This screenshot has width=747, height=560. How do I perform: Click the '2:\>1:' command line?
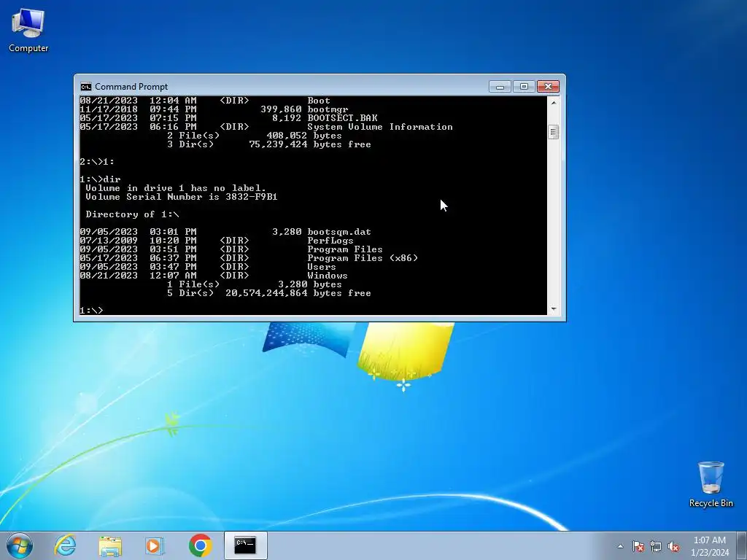[97, 162]
